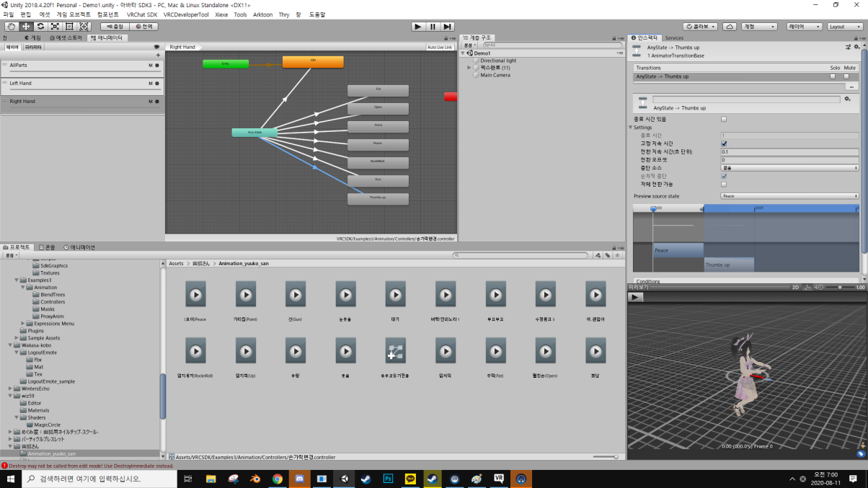Screen dimensions: 868x488
Task: Open the Preview source state dropdown
Action: [789, 196]
